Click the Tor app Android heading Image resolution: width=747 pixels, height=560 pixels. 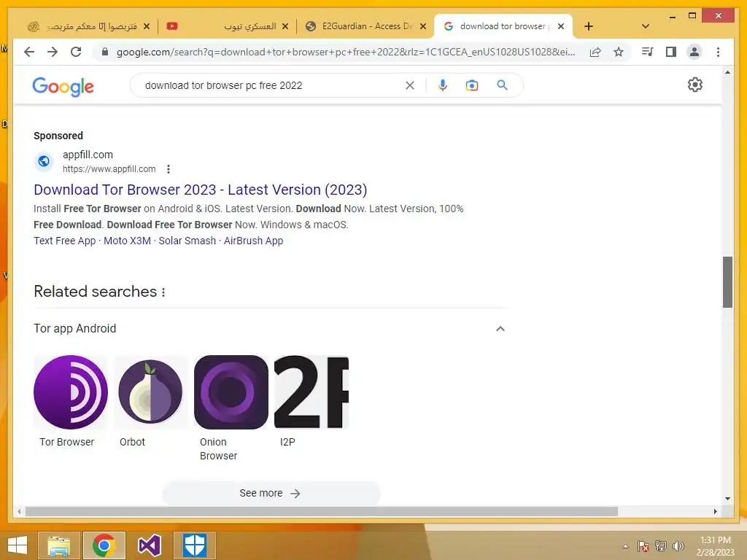(75, 329)
